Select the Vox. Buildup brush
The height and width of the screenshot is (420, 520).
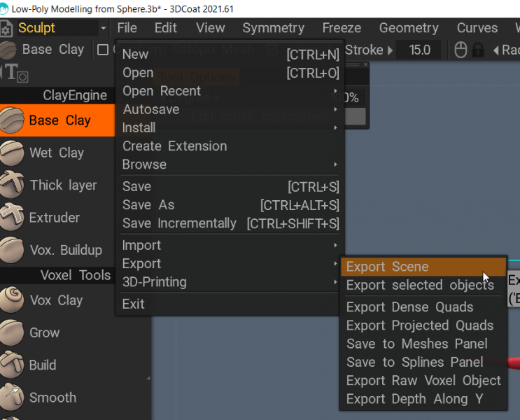tap(65, 250)
